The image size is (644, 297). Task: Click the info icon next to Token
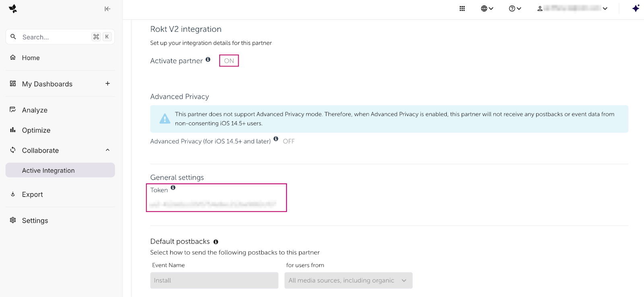point(173,188)
